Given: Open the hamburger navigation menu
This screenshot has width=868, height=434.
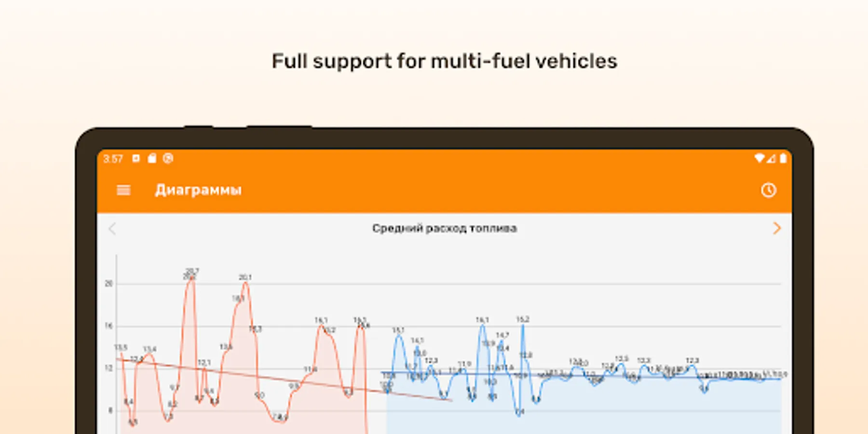Looking at the screenshot, I should [x=123, y=190].
